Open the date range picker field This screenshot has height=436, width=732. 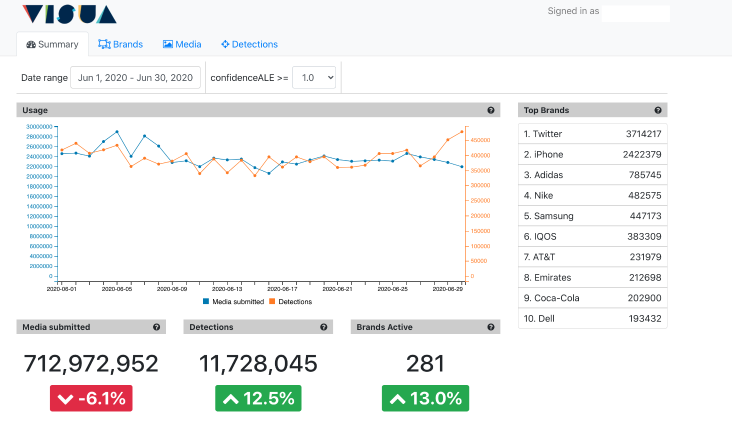tap(135, 77)
